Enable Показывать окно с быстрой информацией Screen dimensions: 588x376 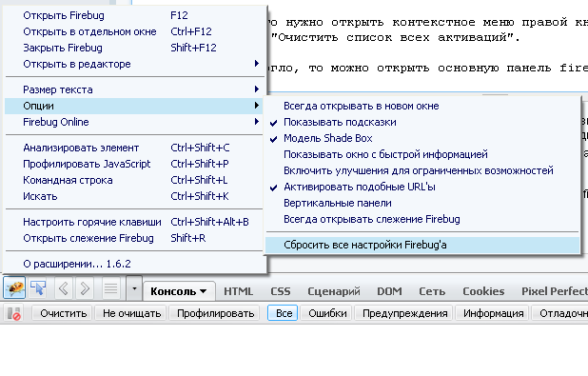click(x=422, y=154)
